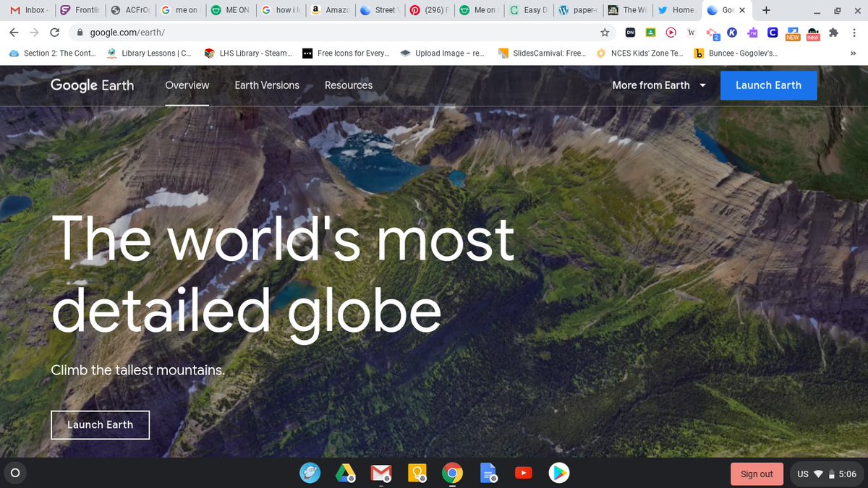Open the Kami extension icon

[732, 33]
